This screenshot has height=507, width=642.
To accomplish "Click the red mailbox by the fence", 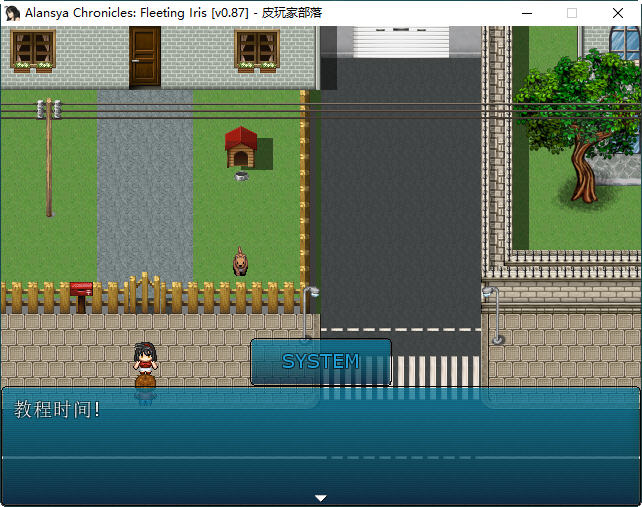I will click(x=81, y=291).
